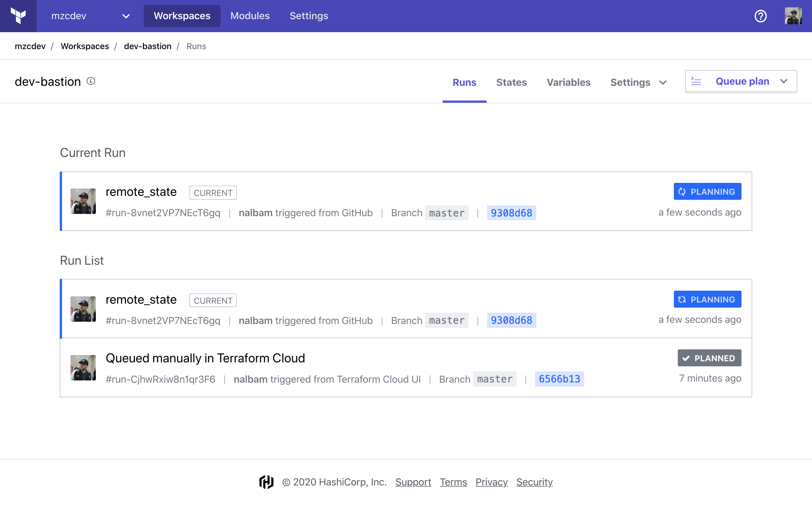Switch to the Variables tab

tap(568, 82)
